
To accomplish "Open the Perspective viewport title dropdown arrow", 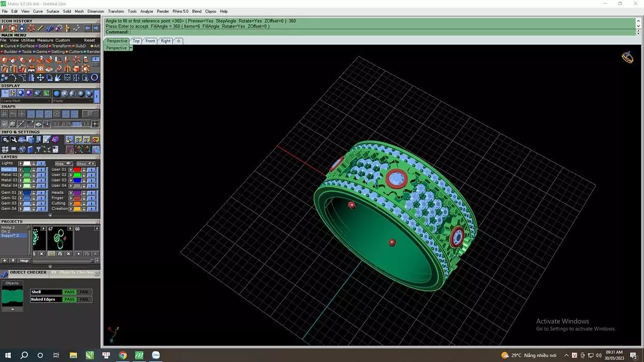I will (131, 48).
